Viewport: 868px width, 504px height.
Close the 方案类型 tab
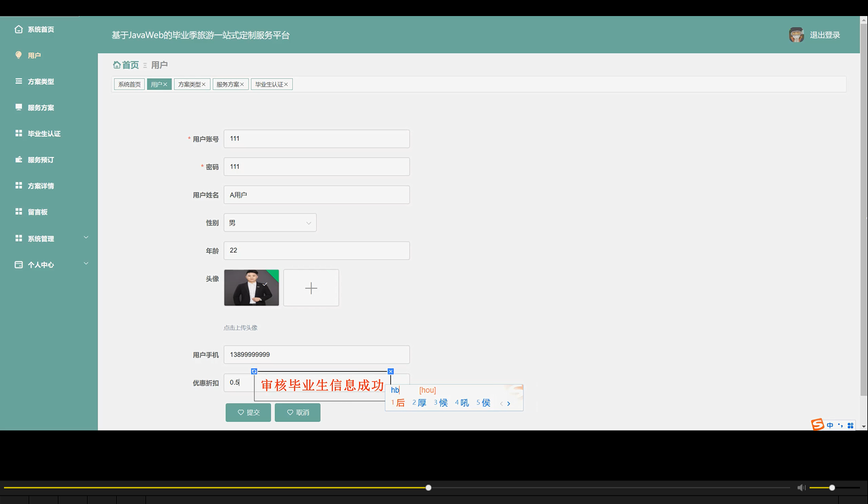203,84
